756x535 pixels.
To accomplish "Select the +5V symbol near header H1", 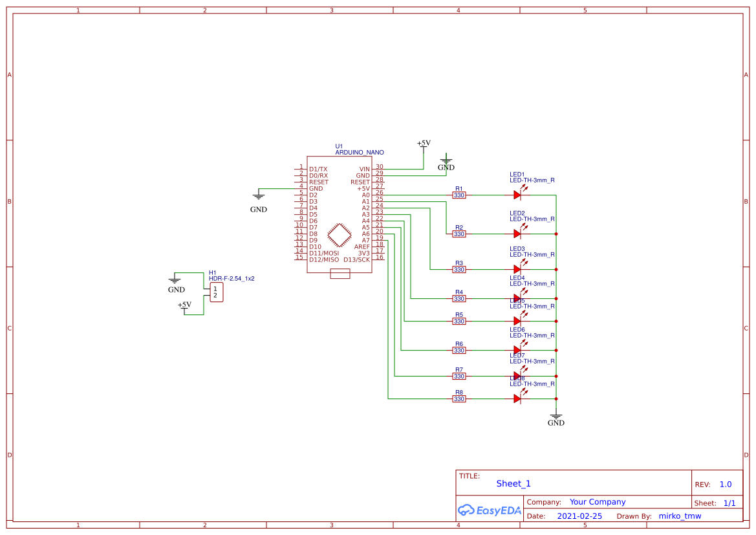I will pos(185,307).
